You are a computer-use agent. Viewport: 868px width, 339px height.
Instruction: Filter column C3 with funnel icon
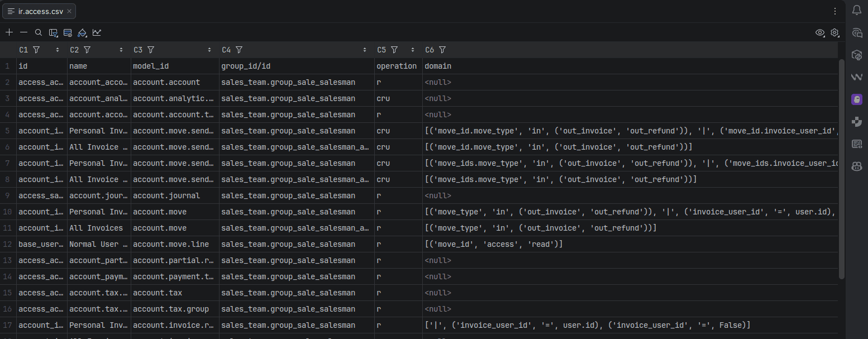[x=151, y=50]
